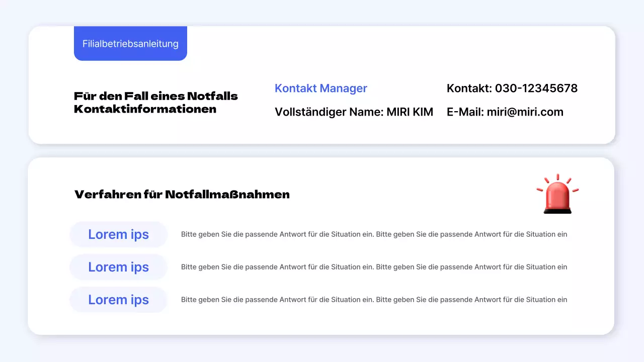This screenshot has height=362, width=644.
Task: Select the third Lorem ips pill button
Action: [118, 299]
